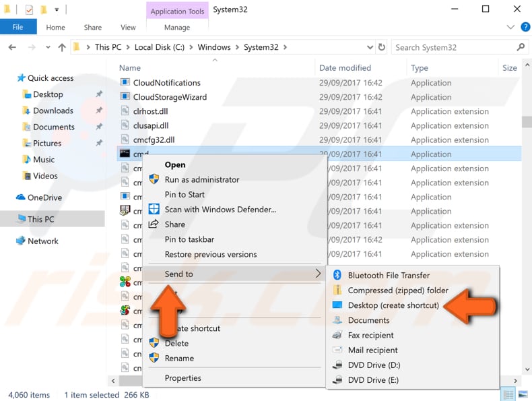Click the CloudStorageWizard file icon
The width and height of the screenshot is (532, 401).
point(125,97)
